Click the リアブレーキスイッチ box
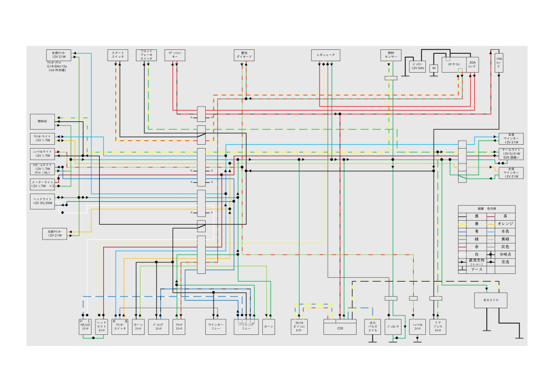Image resolution: width=554 pixels, height=392 pixels. click(x=438, y=327)
